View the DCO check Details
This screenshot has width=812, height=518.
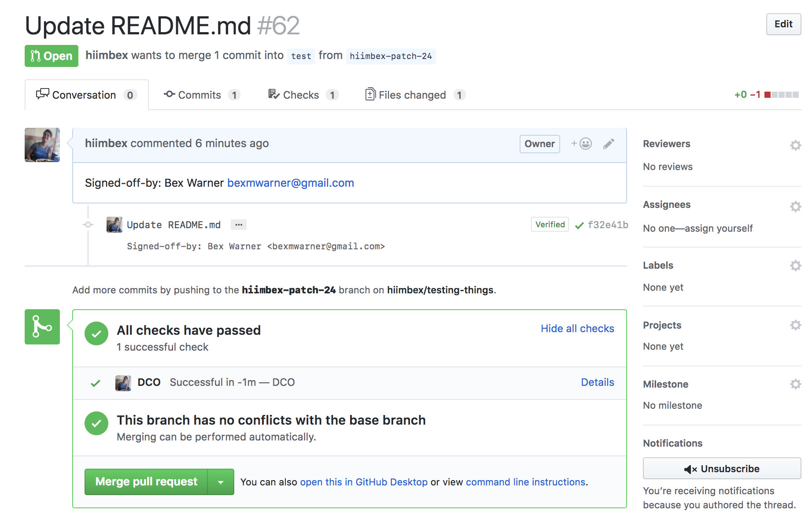click(x=597, y=382)
